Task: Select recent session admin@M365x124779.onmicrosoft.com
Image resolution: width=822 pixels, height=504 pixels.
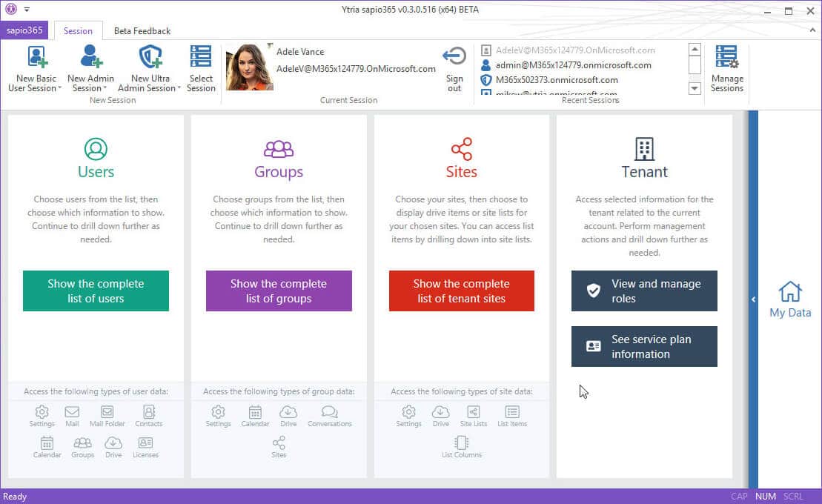Action: 566,65
